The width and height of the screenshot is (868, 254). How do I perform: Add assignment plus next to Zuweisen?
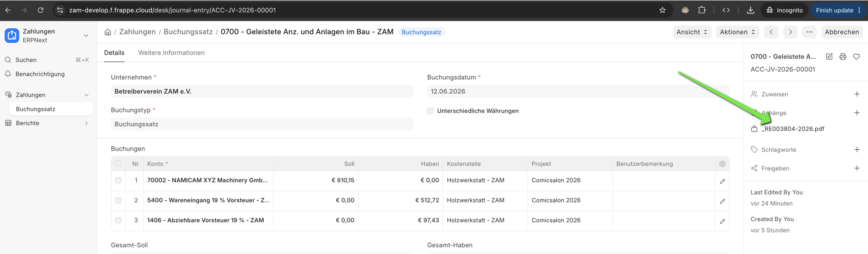857,94
